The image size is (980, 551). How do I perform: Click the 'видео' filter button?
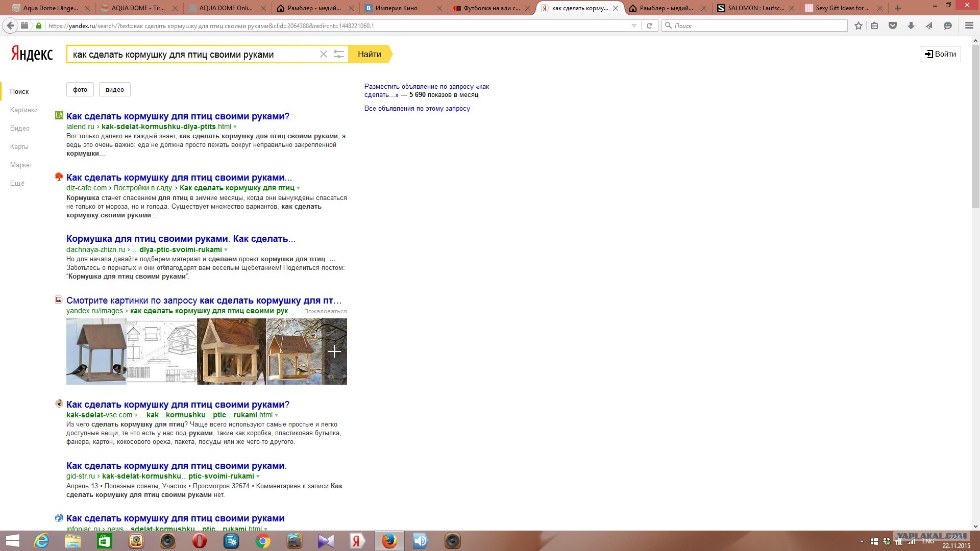pyautogui.click(x=115, y=89)
